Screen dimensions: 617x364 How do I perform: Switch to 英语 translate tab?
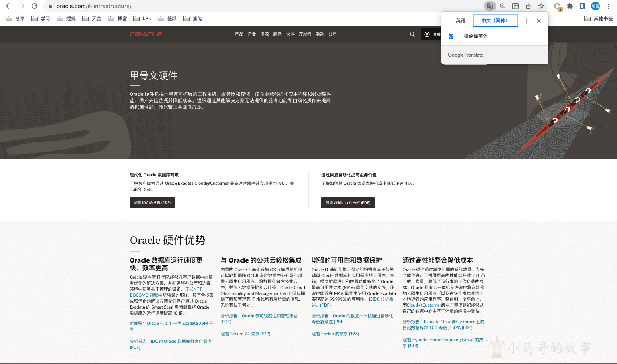coord(461,21)
